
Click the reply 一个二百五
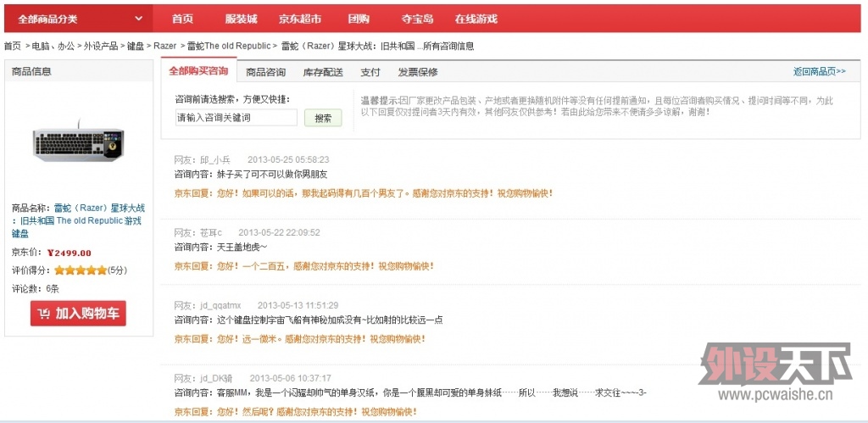[x=264, y=266]
